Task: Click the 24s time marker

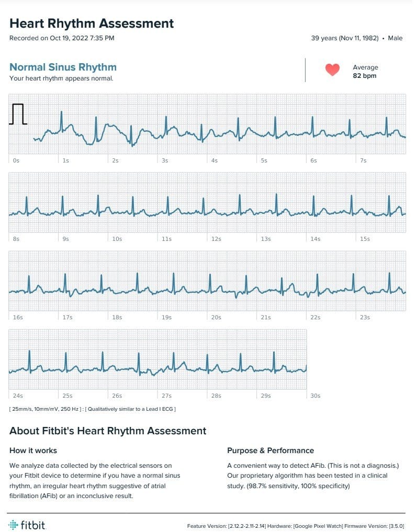Action: (x=17, y=396)
